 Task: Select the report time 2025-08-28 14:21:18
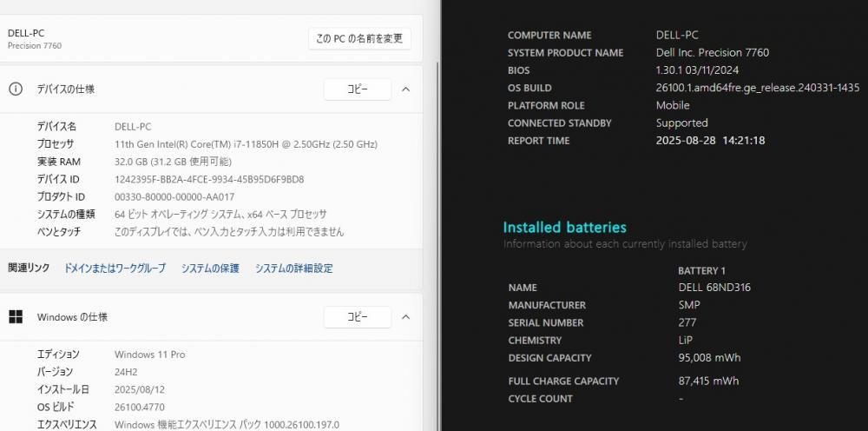tap(710, 141)
